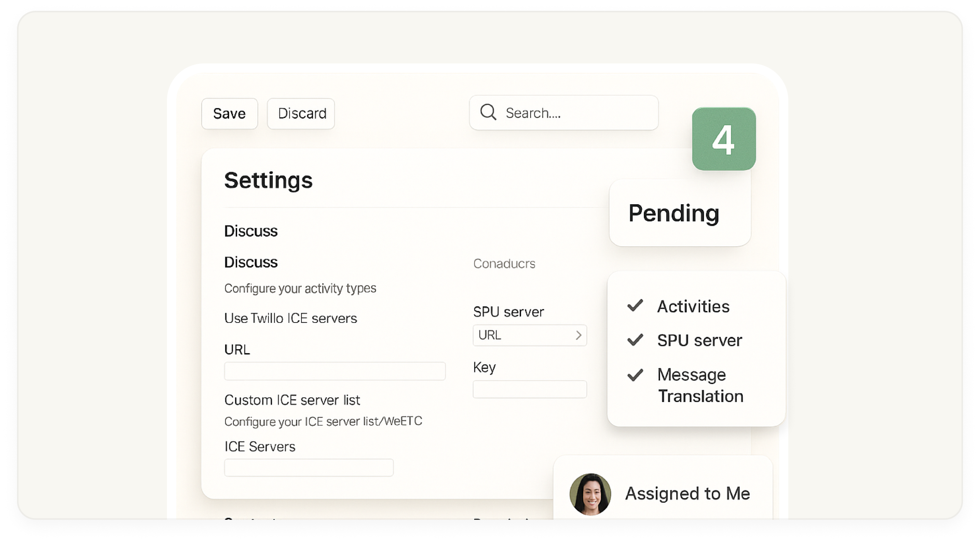Click the Key input field
The height and width of the screenshot is (543, 980).
[529, 389]
